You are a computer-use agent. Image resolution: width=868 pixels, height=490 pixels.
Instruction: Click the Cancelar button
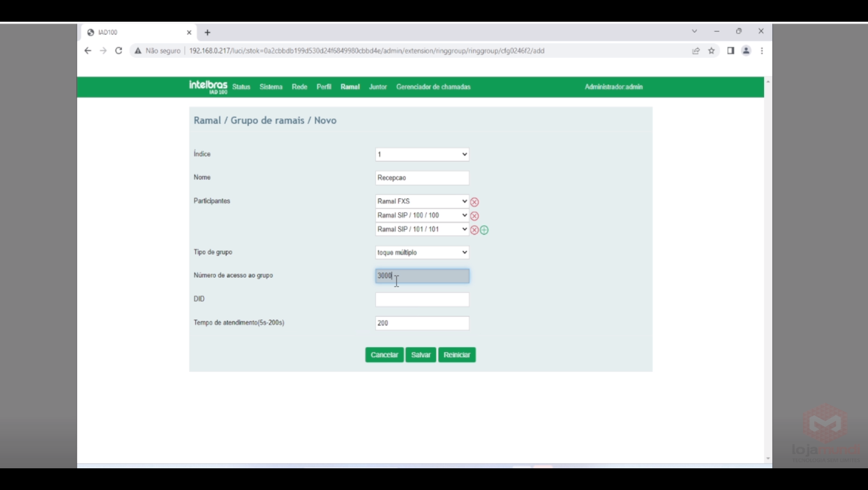(384, 355)
